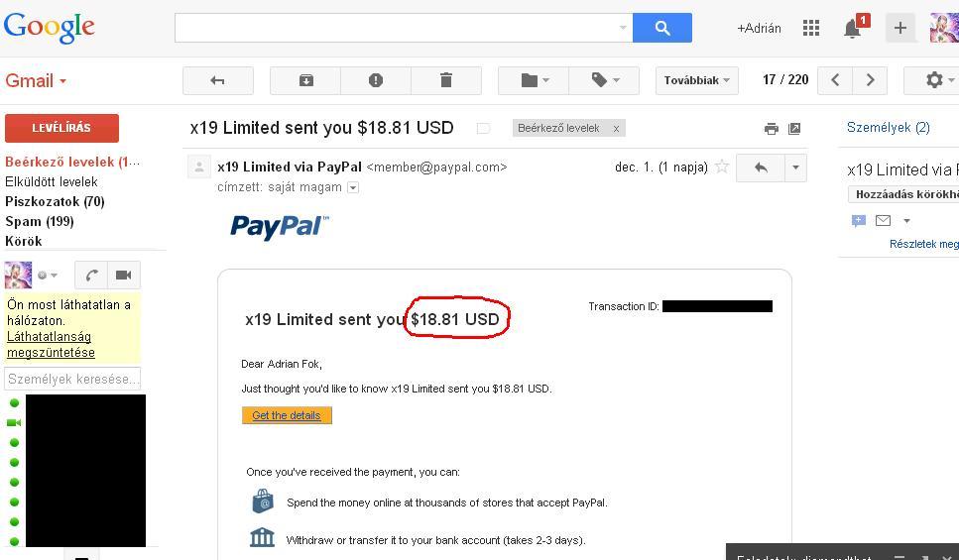The width and height of the screenshot is (959, 560).
Task: Print the email via printer icon
Action: 772,129
